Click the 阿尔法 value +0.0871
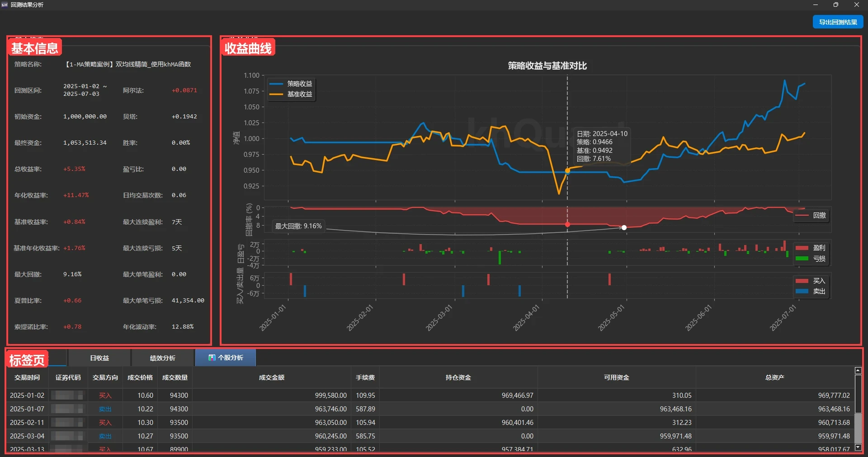This screenshot has width=868, height=457. [184, 90]
